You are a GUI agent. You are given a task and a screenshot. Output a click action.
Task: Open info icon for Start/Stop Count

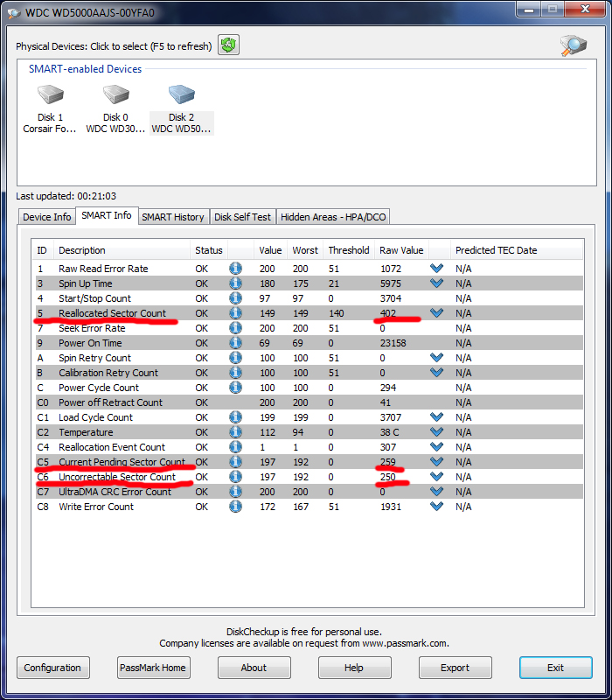(235, 298)
